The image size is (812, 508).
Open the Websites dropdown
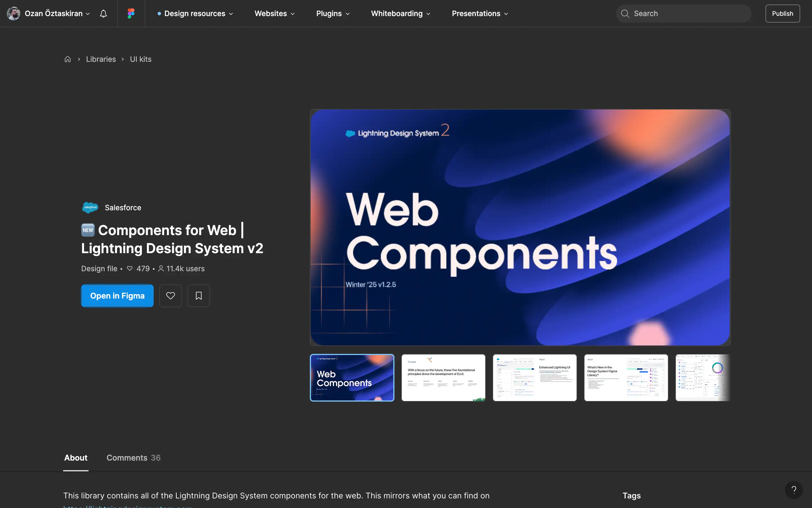274,14
